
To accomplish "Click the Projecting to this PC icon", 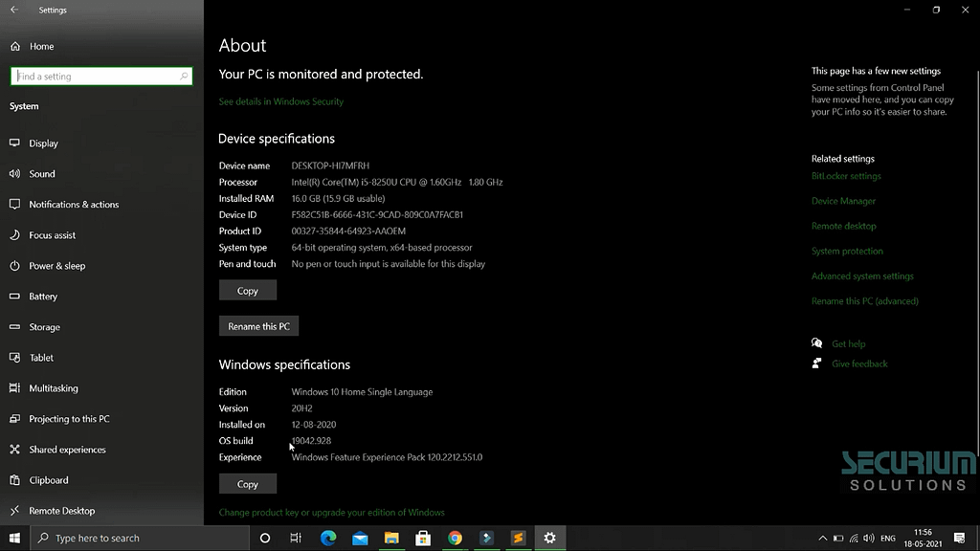I will (x=14, y=419).
